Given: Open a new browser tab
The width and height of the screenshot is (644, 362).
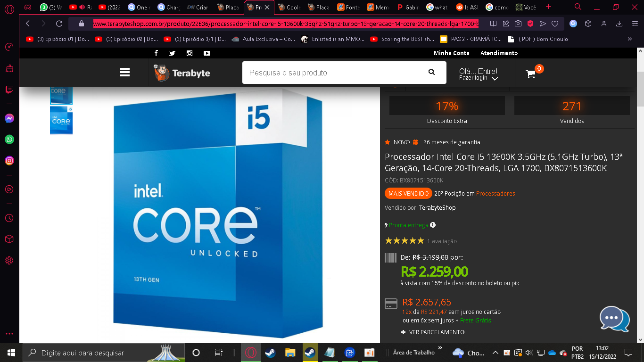Looking at the screenshot, I should [548, 7].
